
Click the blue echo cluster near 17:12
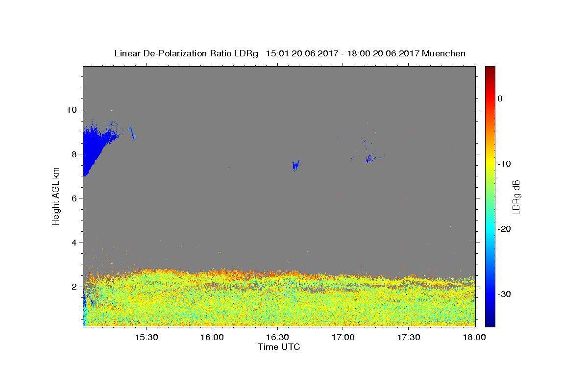369,158
